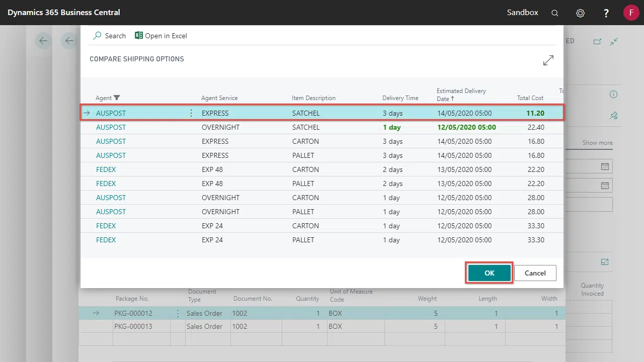
Task: Open the Settings gear icon
Action: click(580, 13)
